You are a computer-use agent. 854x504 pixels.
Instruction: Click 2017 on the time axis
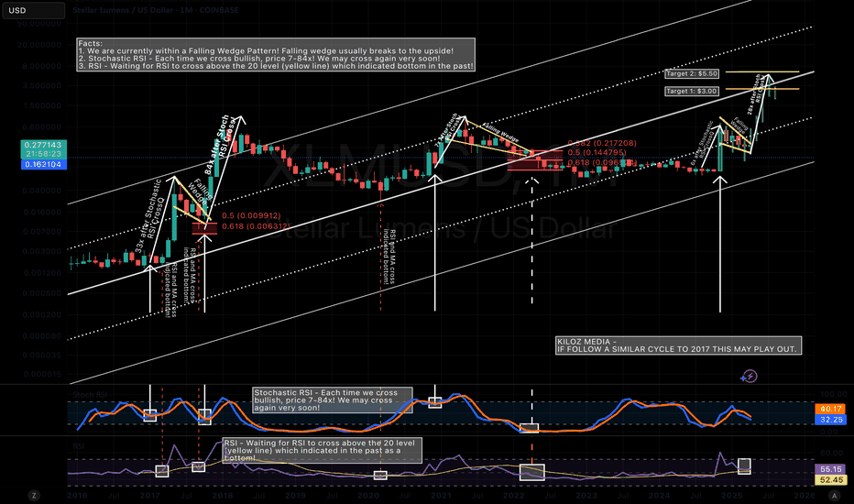pos(149,495)
